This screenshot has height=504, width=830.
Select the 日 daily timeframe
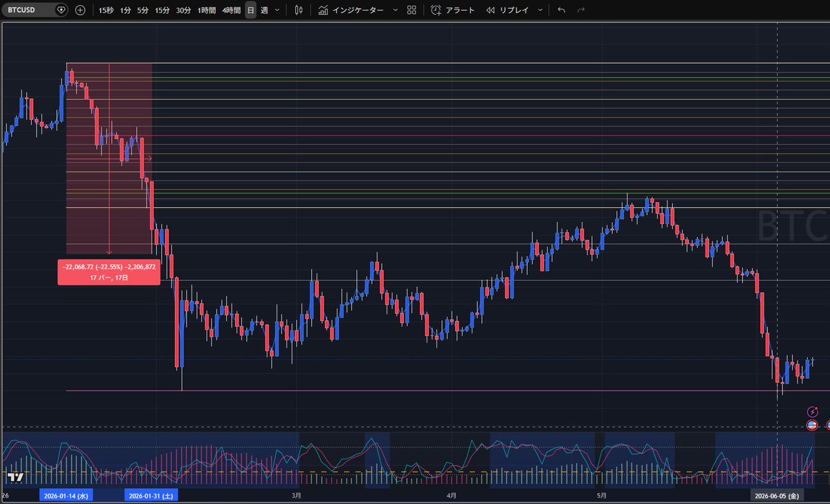click(250, 10)
